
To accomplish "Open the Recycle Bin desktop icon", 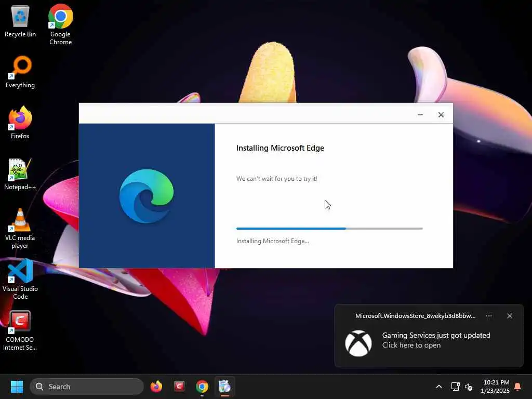I will pos(20,21).
